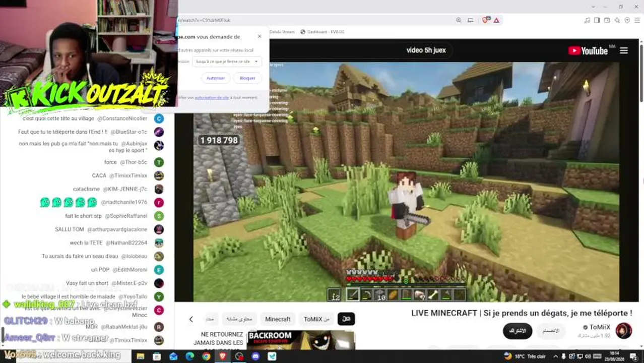The width and height of the screenshot is (644, 363).
Task: Open Google Chrome from taskbar
Action: pyautogui.click(x=206, y=356)
